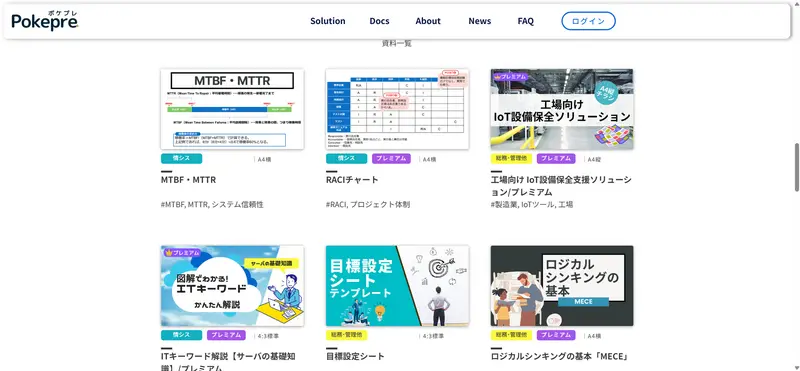Click 情シス tag under MTBF・MTTR card

[182, 159]
